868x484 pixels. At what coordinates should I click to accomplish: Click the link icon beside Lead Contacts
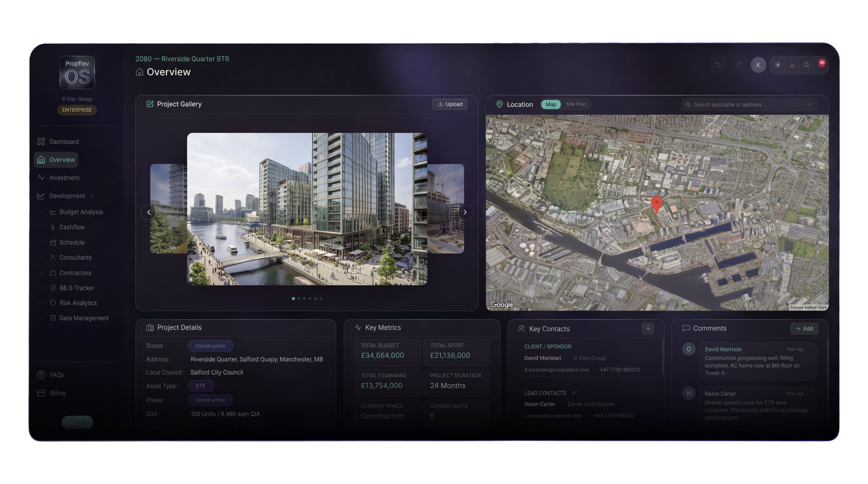pyautogui.click(x=574, y=393)
